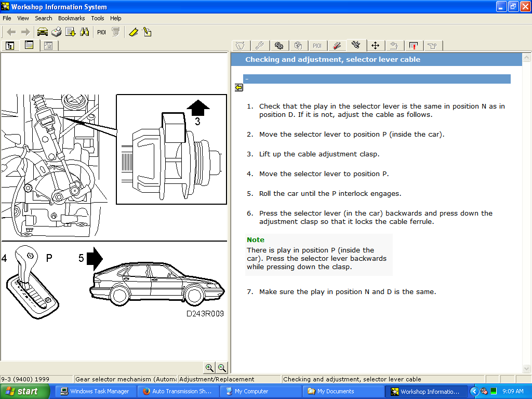This screenshot has height=399, width=532.
Task: Click the Workshop Informatio... taskbar button
Action: pos(427,391)
